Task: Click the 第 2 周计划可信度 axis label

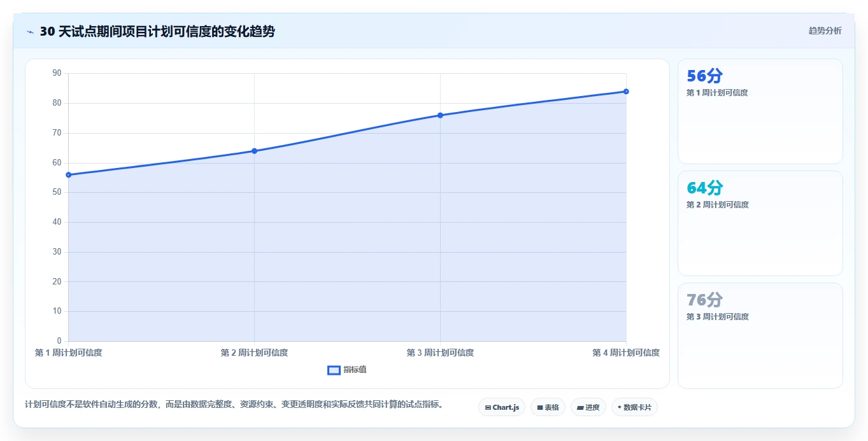Action: point(254,353)
